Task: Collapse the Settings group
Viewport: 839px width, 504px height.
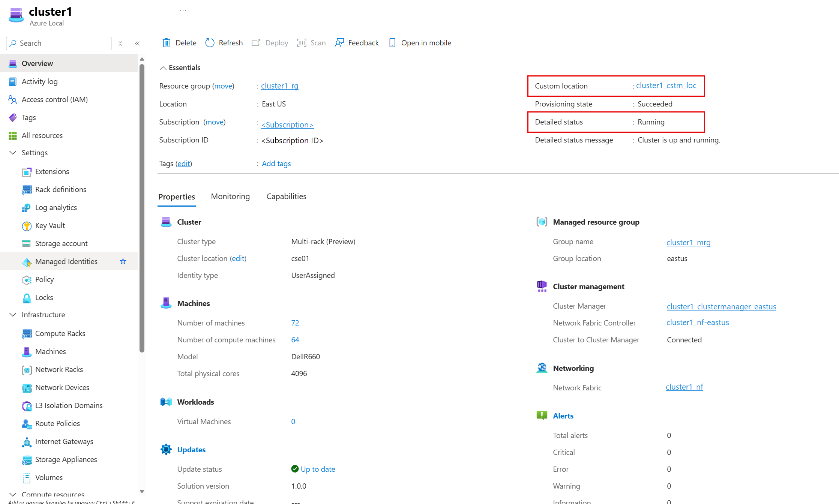Action: click(13, 153)
